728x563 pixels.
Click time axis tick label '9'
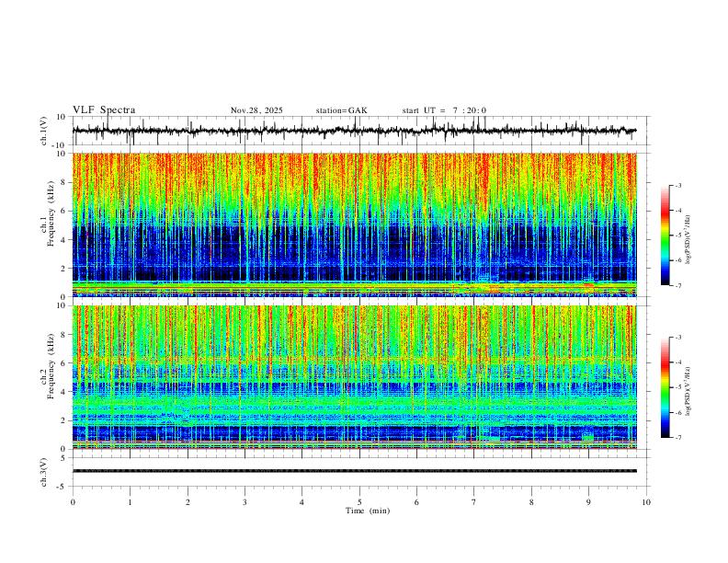pyautogui.click(x=588, y=502)
